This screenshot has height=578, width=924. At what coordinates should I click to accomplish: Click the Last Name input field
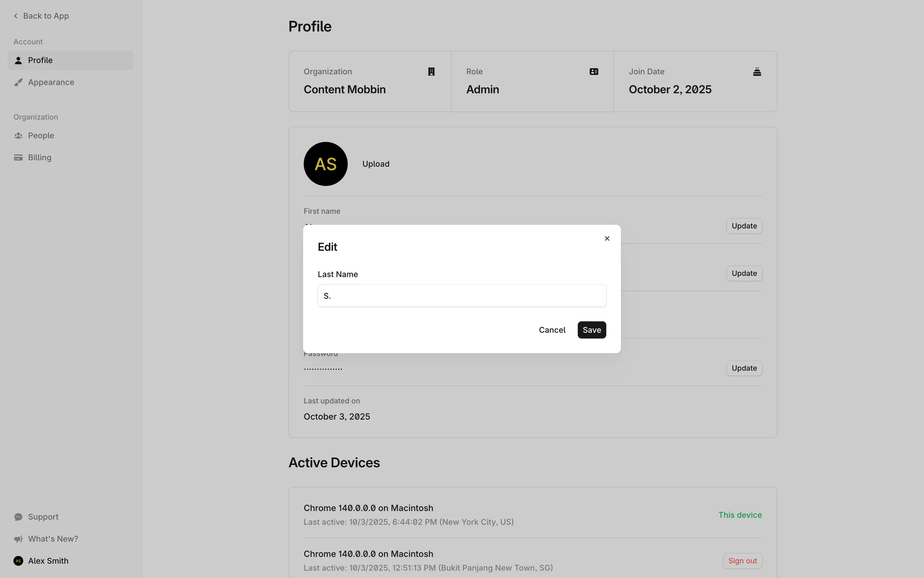click(462, 296)
